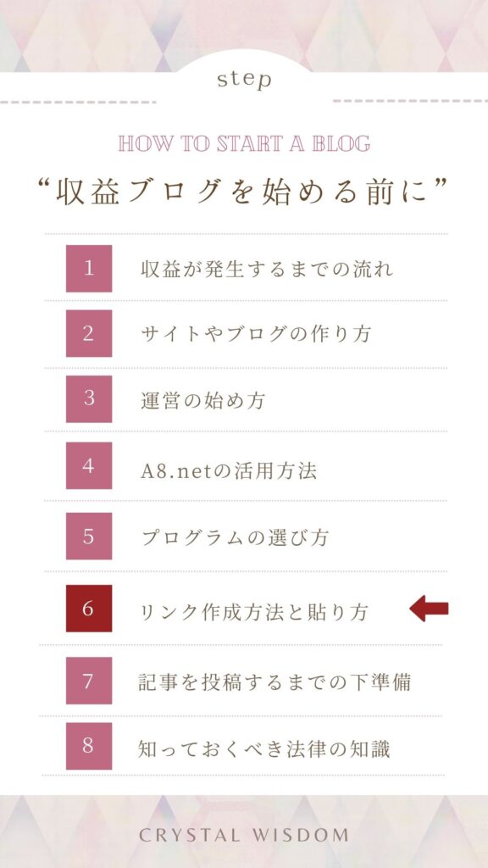
Task: Select プログラムの選び方 entry
Action: coord(236,537)
